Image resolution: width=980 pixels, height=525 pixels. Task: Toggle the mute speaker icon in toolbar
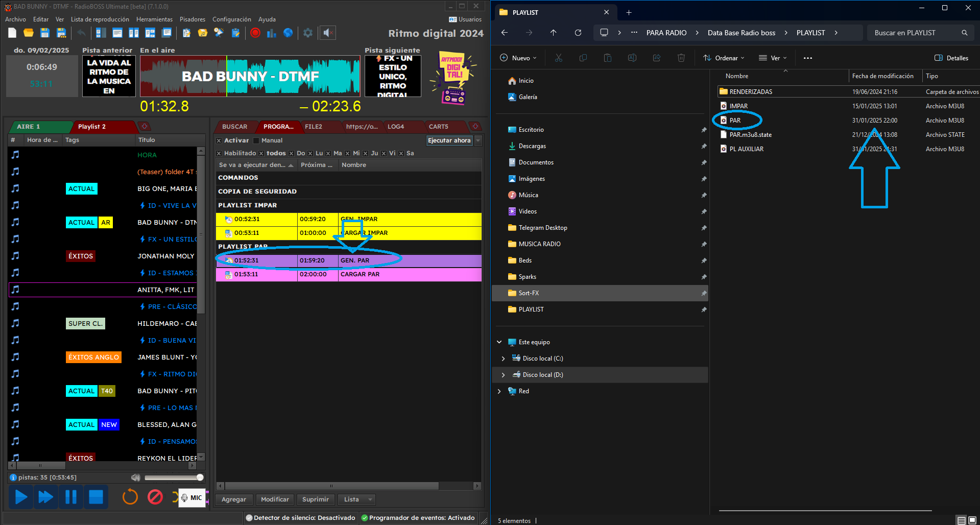[x=328, y=33]
